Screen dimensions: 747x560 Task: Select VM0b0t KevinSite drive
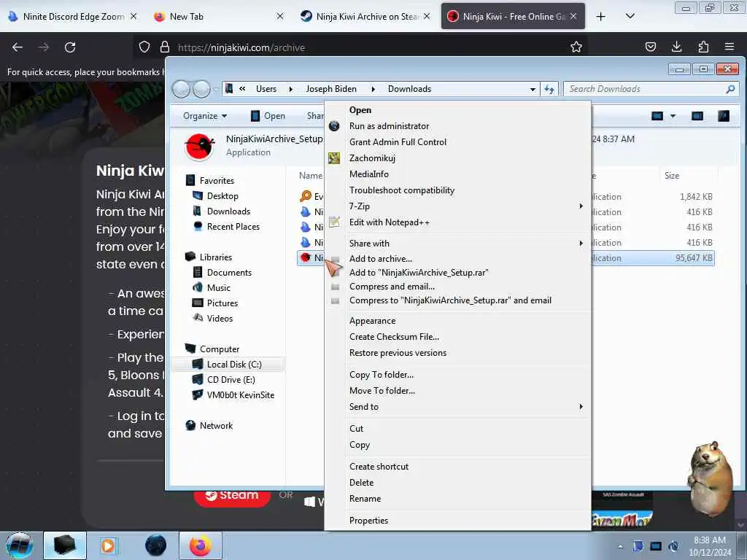(240, 394)
